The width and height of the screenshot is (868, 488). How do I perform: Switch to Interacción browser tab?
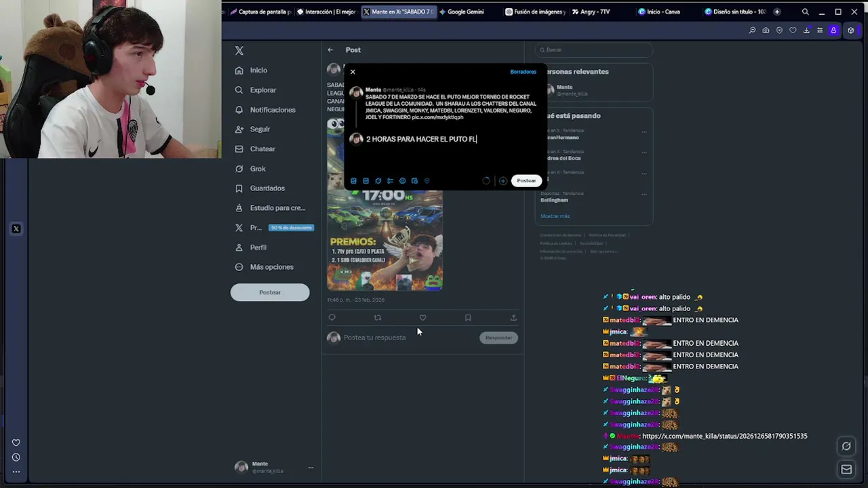click(325, 12)
